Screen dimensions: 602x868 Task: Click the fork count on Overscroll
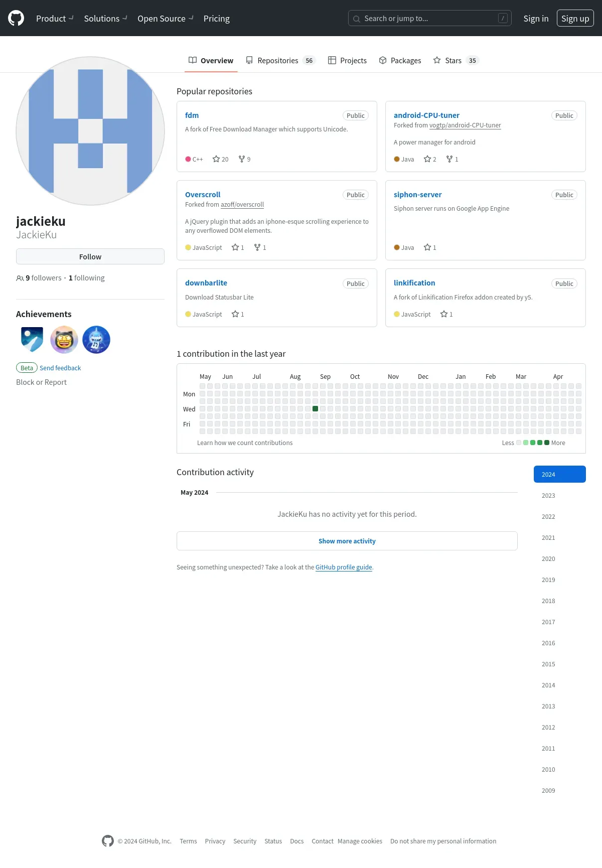(260, 247)
